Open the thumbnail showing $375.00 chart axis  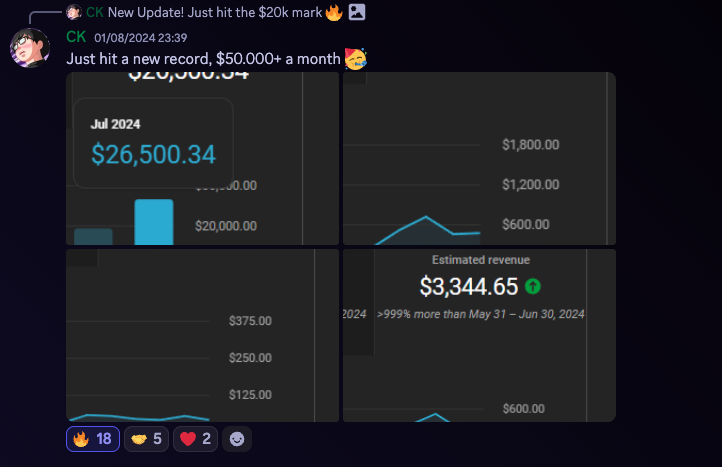(203, 335)
